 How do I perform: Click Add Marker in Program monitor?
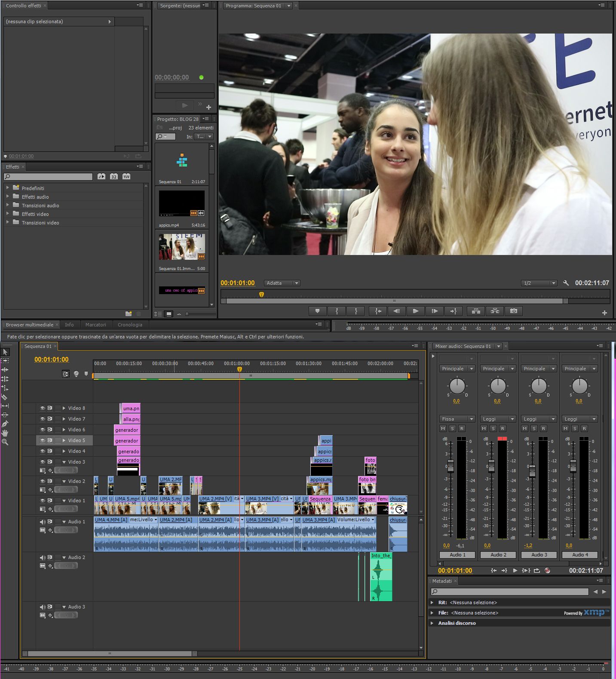[318, 311]
